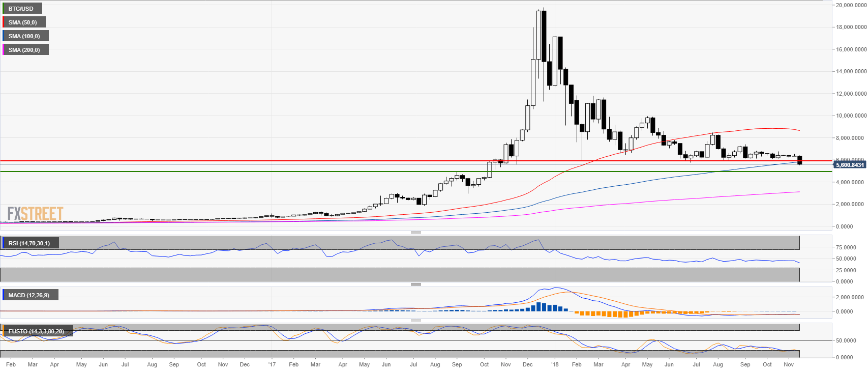Click the 75.0000 level on RSI axis
The width and height of the screenshot is (868, 371).
846,247
